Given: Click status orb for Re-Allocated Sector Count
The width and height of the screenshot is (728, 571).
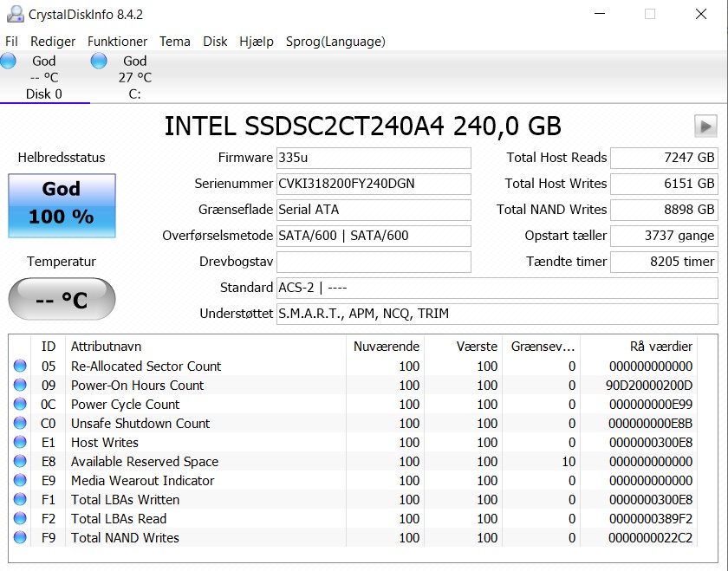Looking at the screenshot, I should [x=20, y=366].
